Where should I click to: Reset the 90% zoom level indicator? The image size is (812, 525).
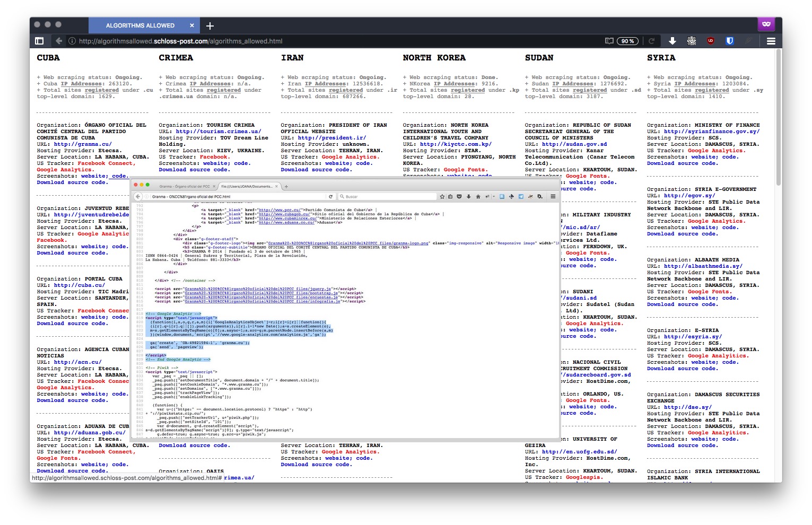[627, 41]
